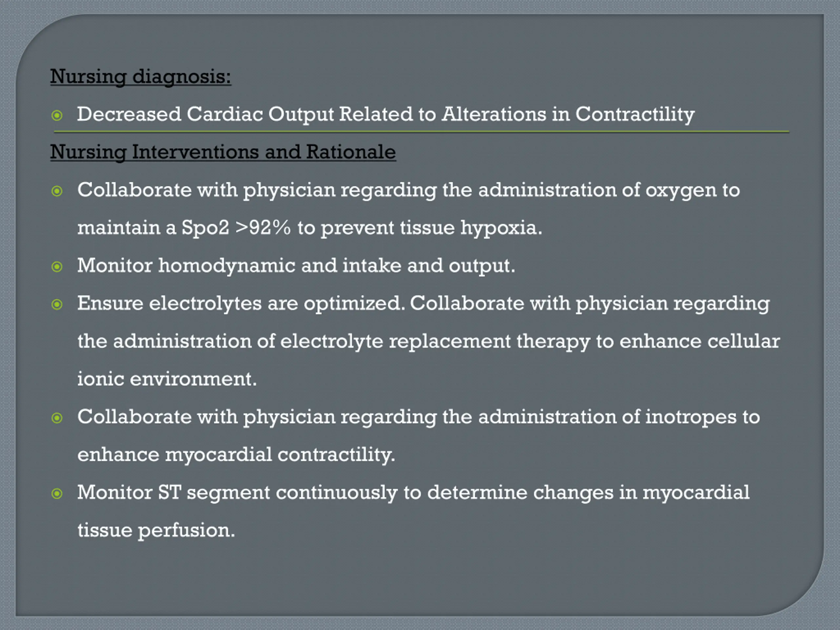Click the bullet before Decreased Cardiac Output
The image size is (840, 630).
tap(57, 115)
